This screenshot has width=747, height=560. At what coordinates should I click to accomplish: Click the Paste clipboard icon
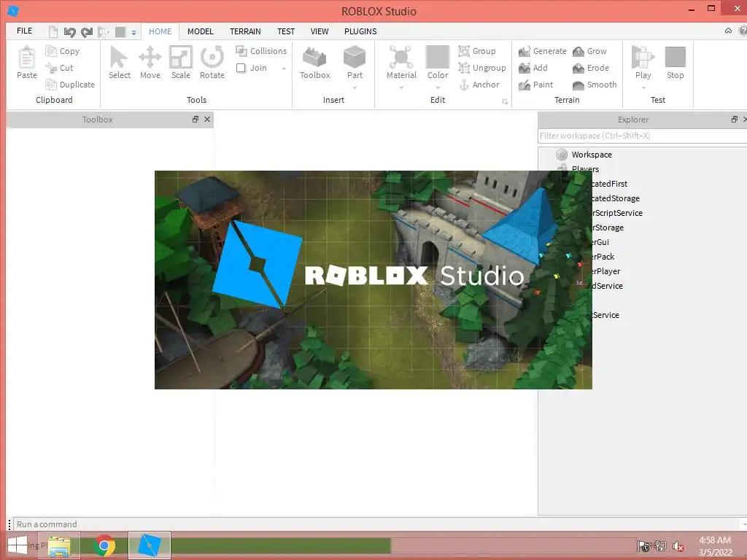pos(27,58)
